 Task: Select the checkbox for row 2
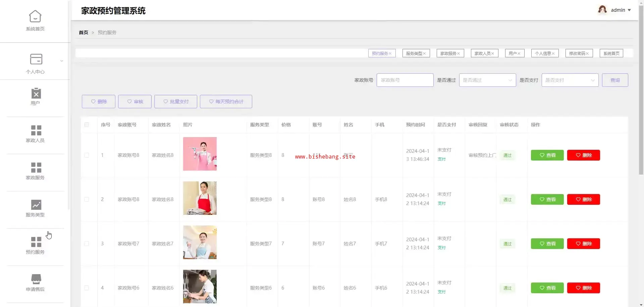pos(87,199)
